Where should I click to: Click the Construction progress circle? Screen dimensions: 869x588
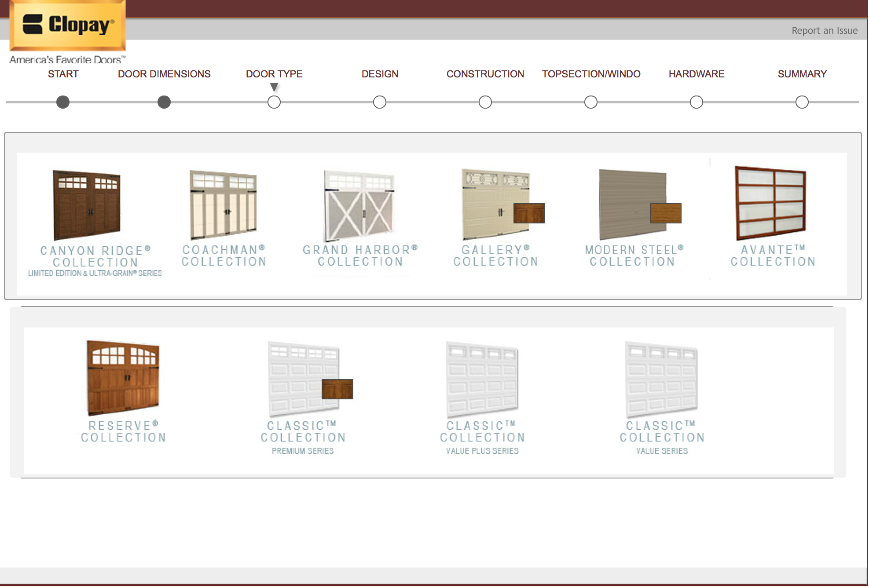tap(485, 102)
